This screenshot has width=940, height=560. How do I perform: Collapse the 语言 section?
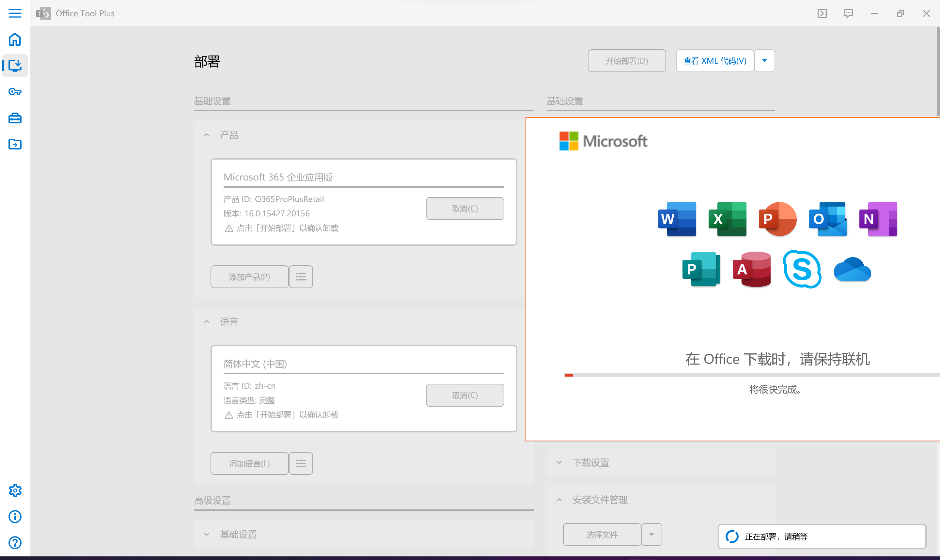point(206,321)
